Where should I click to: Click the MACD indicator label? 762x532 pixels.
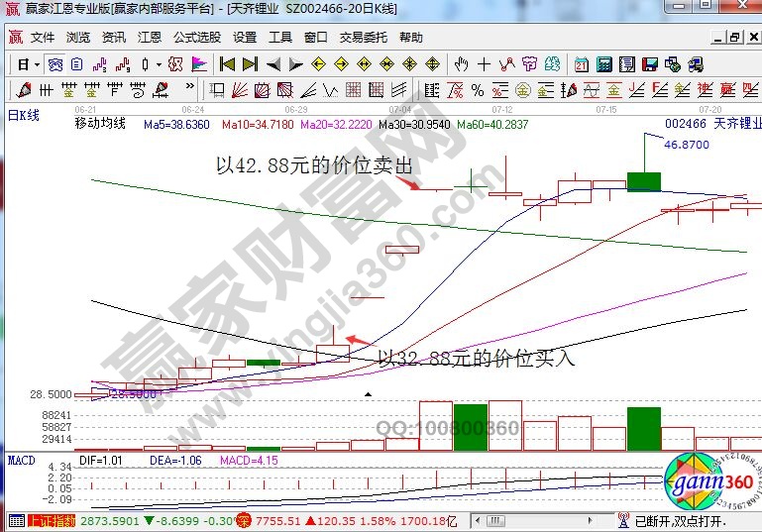pyautogui.click(x=22, y=461)
